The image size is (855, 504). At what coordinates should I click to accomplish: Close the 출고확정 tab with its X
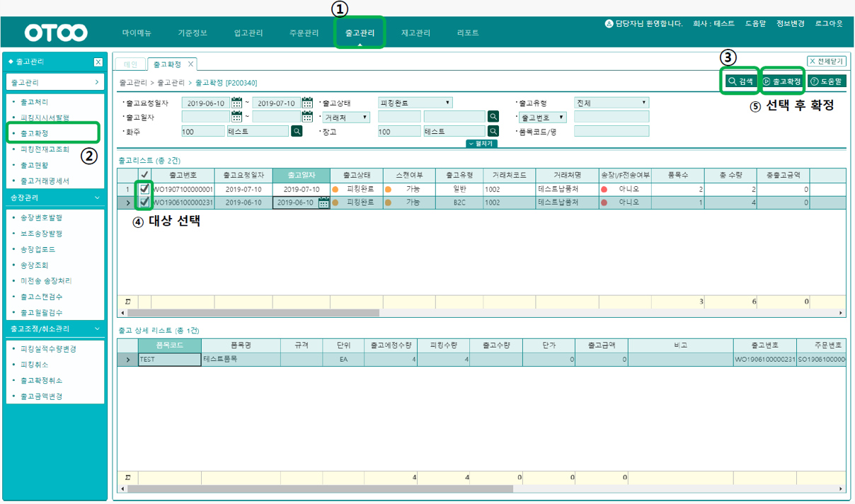tap(191, 64)
